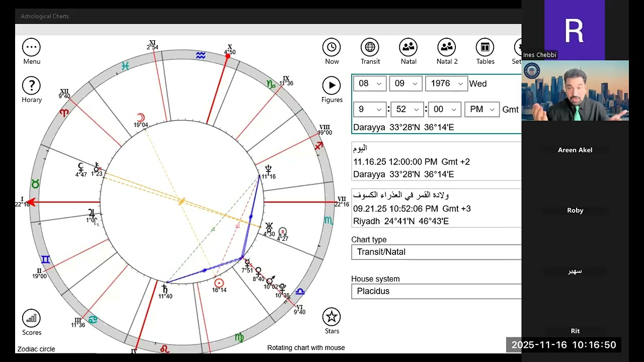This screenshot has height=362, width=644.
Task: Click the Gemini sign on zodiac ring
Action: [x=45, y=259]
